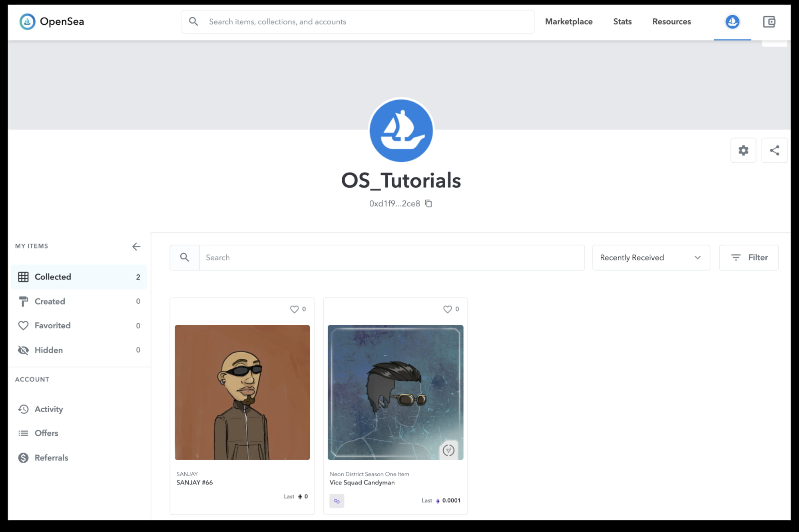Expand the Recently Received dropdown

[650, 257]
